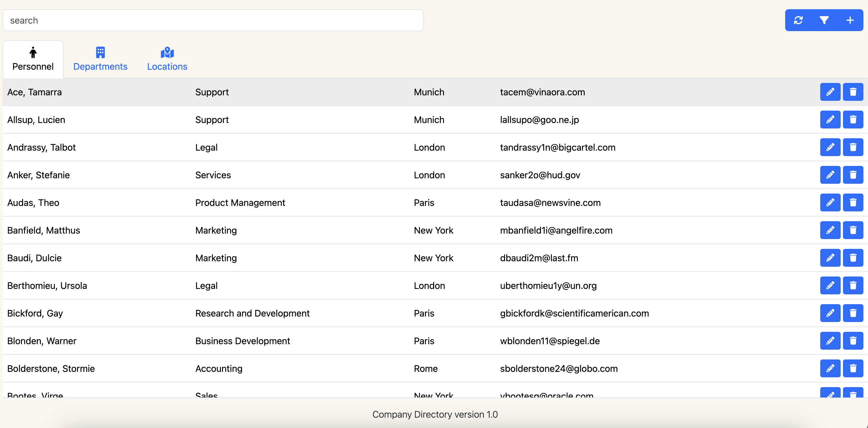Viewport: 868px width, 428px height.
Task: Delete Warner Blonden record
Action: (853, 341)
